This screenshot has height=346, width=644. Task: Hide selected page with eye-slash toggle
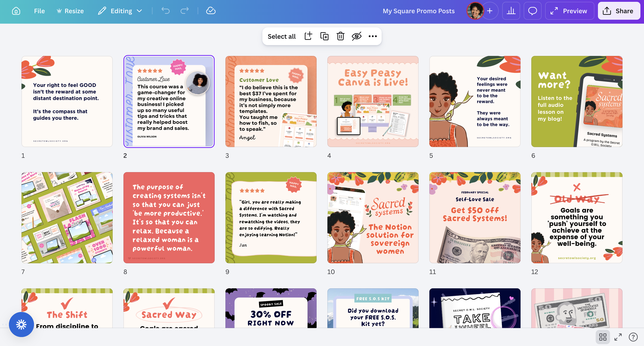pos(357,36)
